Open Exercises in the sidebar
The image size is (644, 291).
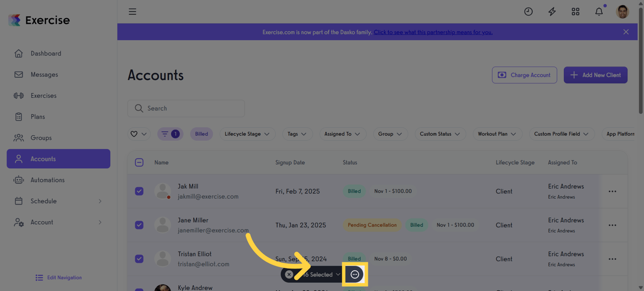pos(58,96)
